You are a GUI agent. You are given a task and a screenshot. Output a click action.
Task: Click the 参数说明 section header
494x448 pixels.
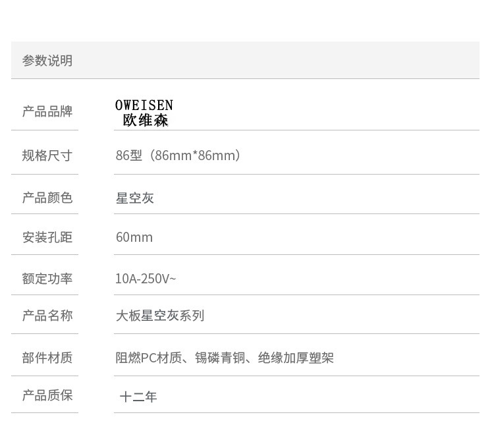click(47, 61)
